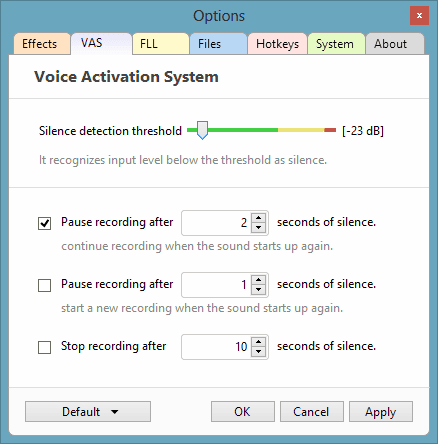This screenshot has width=438, height=444.
Task: Enable pause and start new recording checkbox
Action: coord(45,285)
